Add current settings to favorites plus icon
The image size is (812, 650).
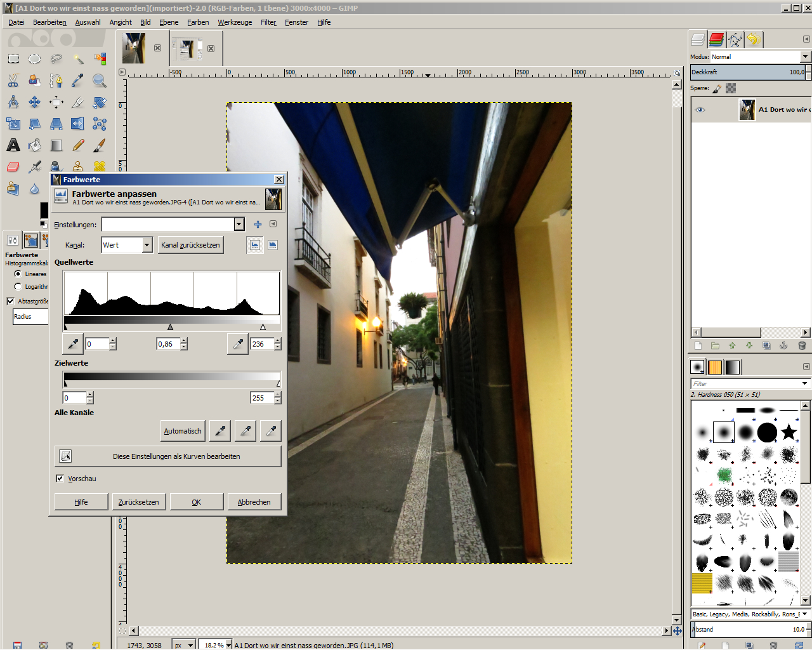(258, 224)
